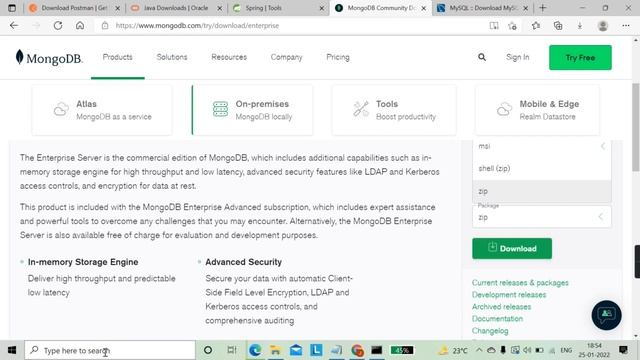The image size is (640, 360).
Task: Open the Products menu
Action: 118,57
